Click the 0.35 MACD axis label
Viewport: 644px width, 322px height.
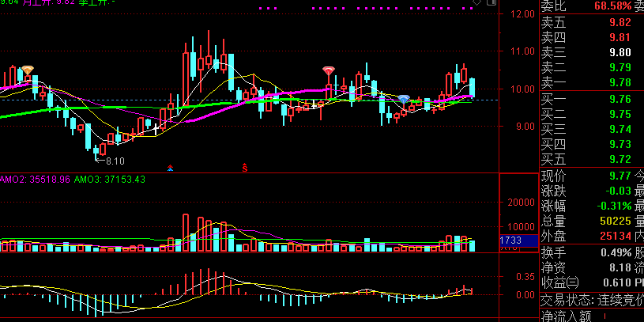[525, 276]
